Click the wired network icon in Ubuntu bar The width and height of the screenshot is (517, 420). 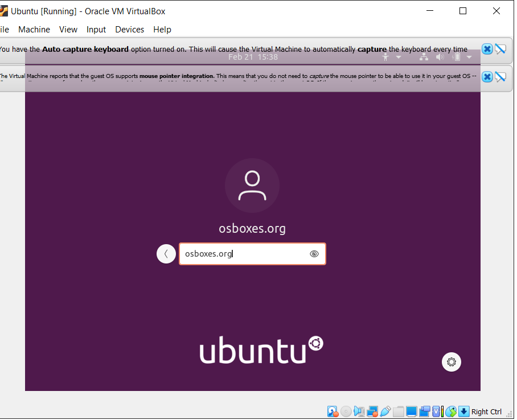click(424, 57)
